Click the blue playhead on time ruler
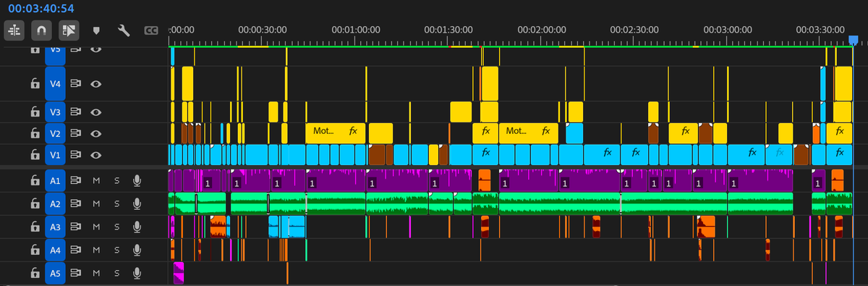This screenshot has width=868, height=286. coord(854,41)
